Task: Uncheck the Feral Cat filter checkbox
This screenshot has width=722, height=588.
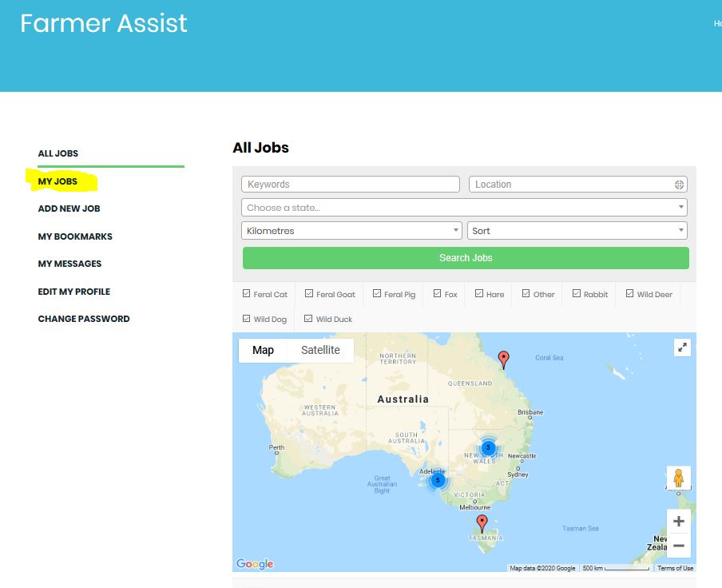Action: (x=247, y=294)
